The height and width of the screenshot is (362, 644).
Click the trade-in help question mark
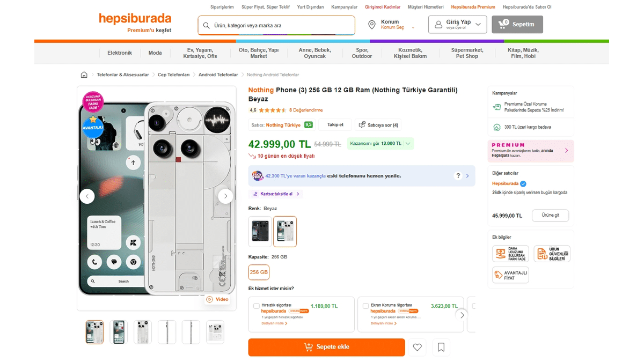(458, 175)
